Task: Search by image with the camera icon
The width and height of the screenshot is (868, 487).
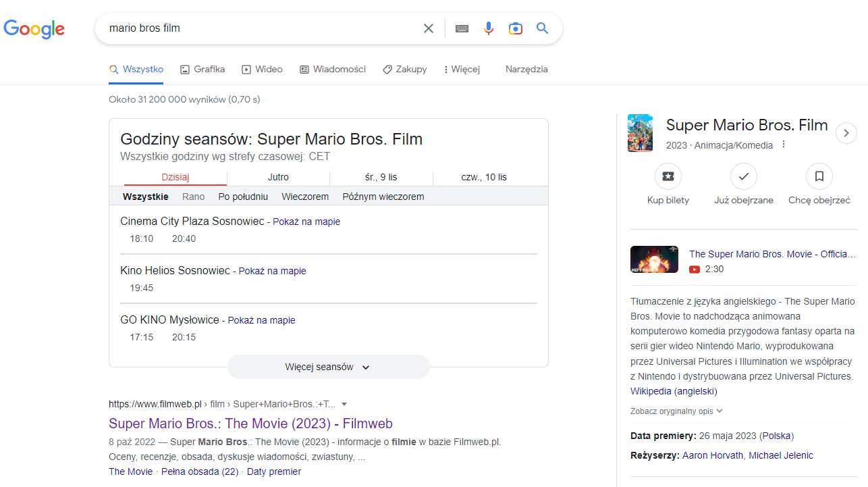Action: coord(515,28)
